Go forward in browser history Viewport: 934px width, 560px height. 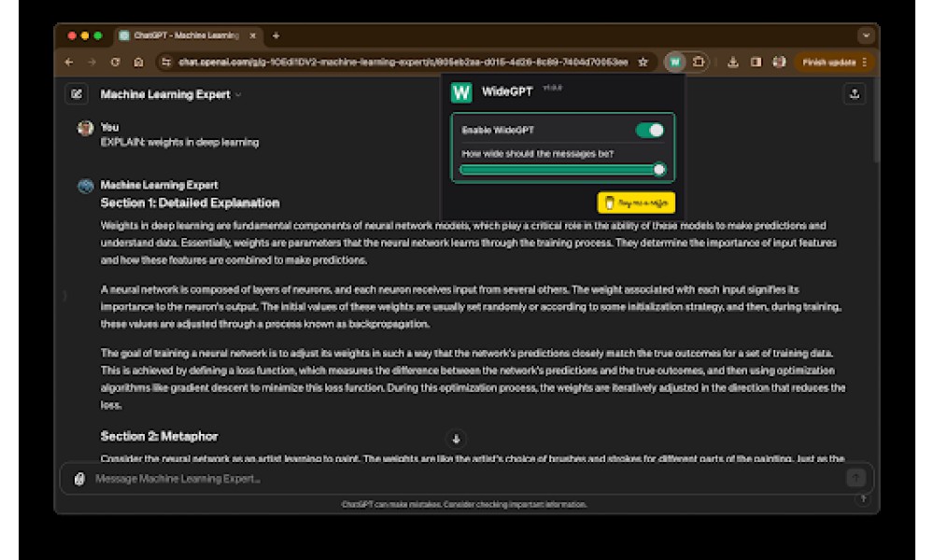(x=92, y=62)
